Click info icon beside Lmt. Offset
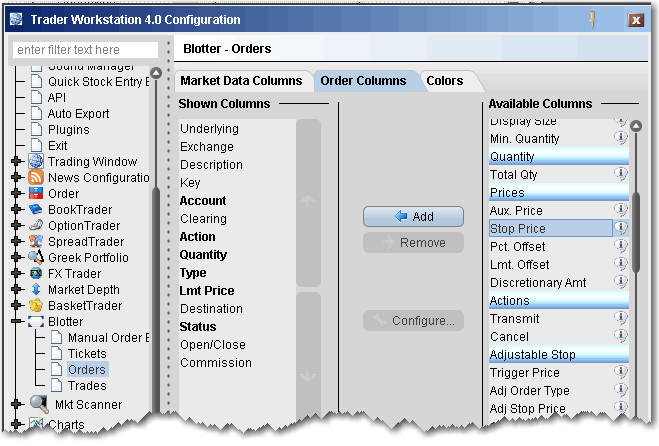 [621, 264]
